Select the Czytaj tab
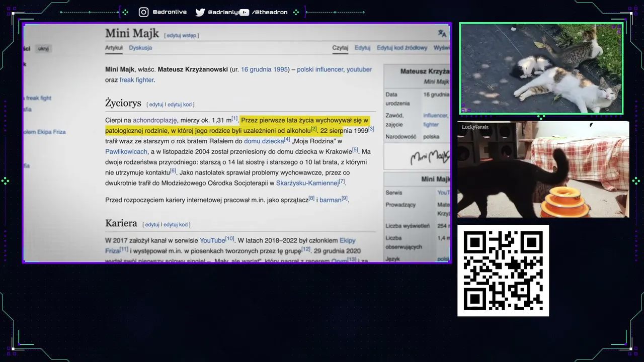Image resolution: width=644 pixels, height=362 pixels. [x=340, y=48]
